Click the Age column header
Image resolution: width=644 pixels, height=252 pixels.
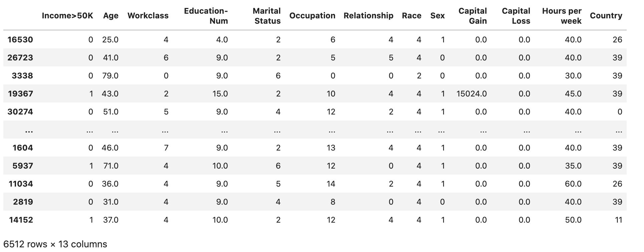tap(110, 16)
